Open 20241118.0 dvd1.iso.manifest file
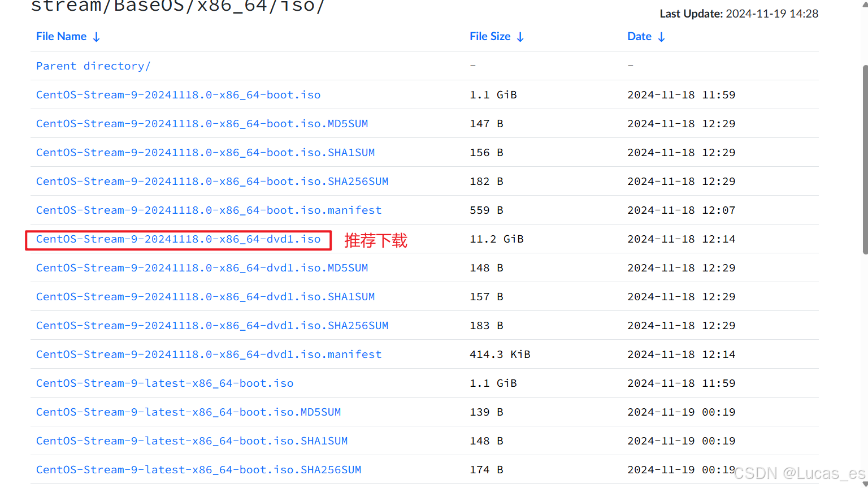The image size is (868, 488). [x=209, y=354]
